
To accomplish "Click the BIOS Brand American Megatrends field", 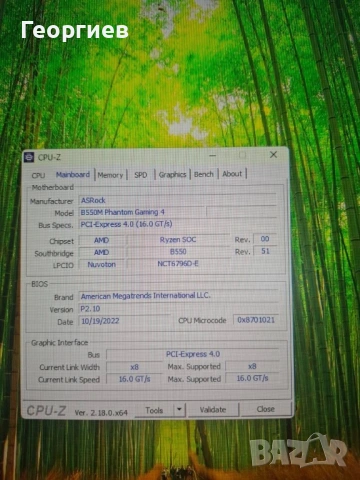I will pyautogui.click(x=178, y=296).
